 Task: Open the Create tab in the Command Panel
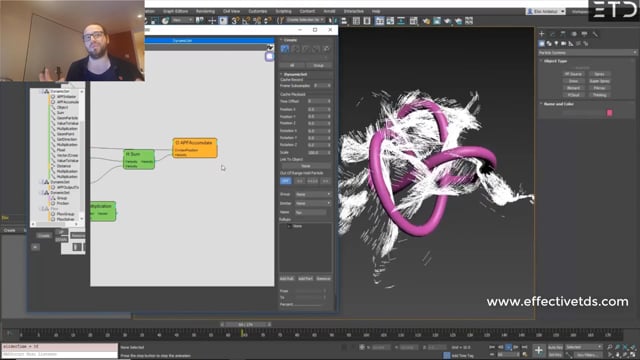[542, 34]
